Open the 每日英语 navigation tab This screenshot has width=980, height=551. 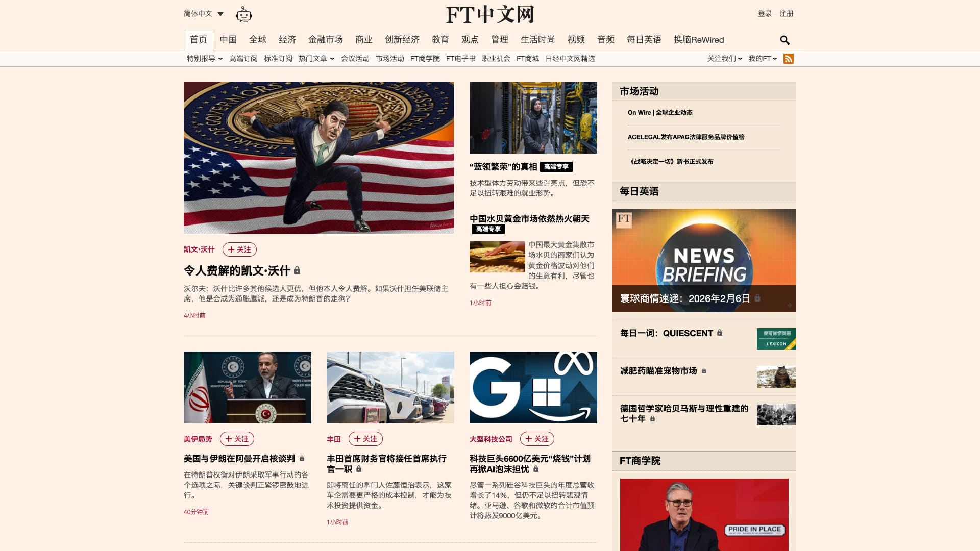644,40
